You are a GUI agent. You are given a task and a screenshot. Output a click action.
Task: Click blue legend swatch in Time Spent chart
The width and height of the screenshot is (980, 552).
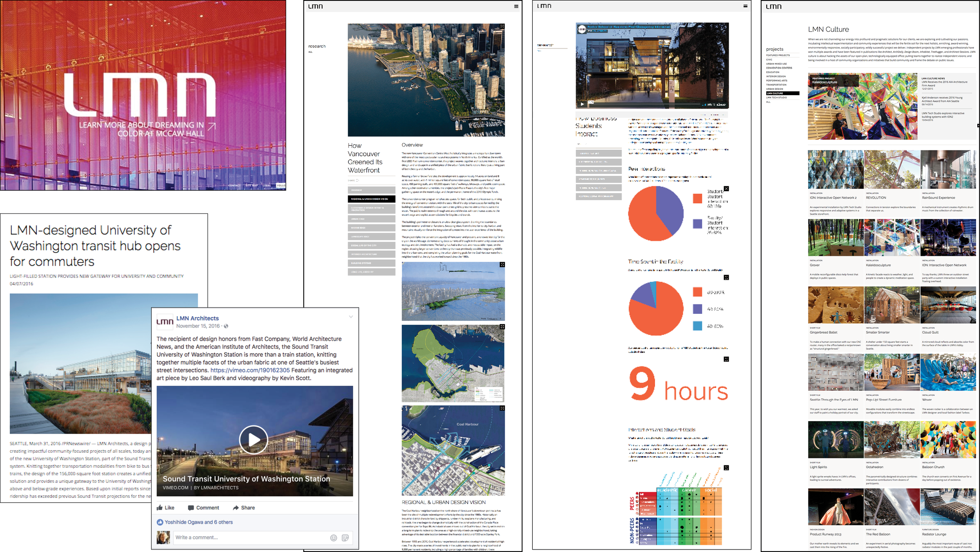tap(697, 326)
